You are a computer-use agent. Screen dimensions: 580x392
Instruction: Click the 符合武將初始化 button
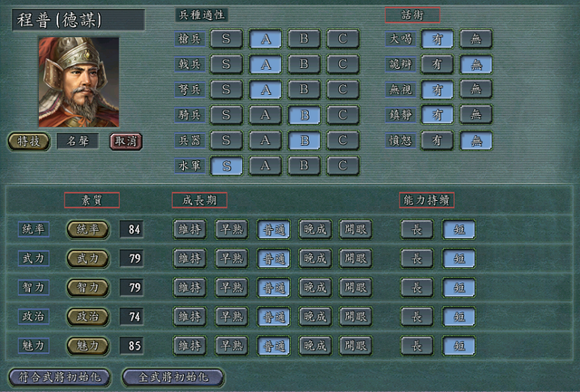click(x=60, y=378)
